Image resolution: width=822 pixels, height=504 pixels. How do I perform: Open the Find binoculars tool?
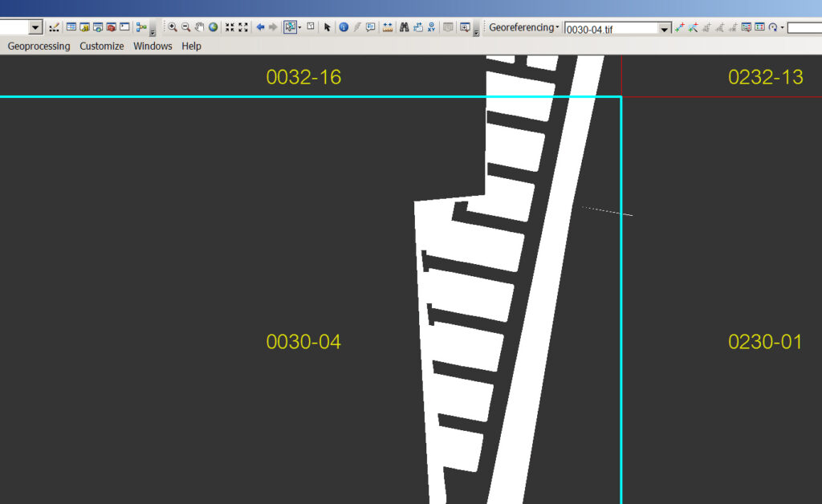(x=405, y=27)
